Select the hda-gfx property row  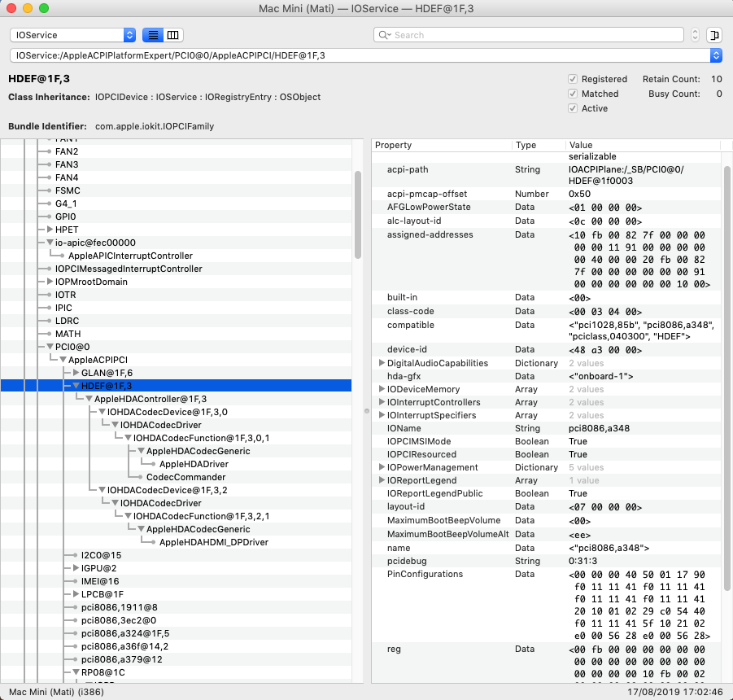point(546,376)
